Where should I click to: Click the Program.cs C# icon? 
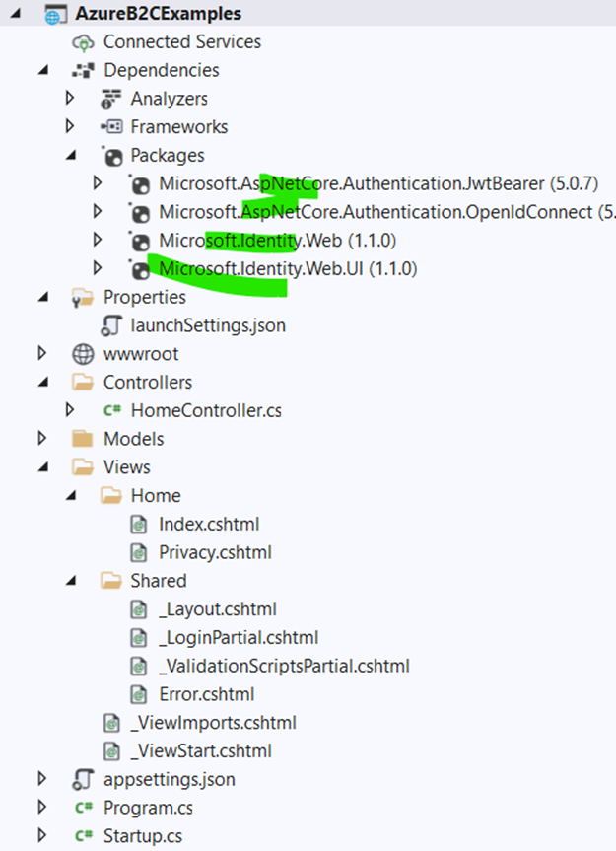pyautogui.click(x=84, y=809)
